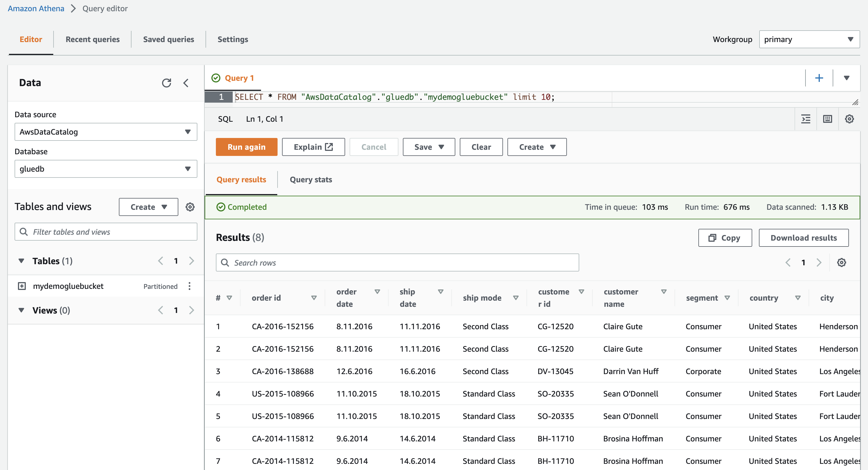Collapse the Tables section
868x470 pixels.
click(21, 261)
